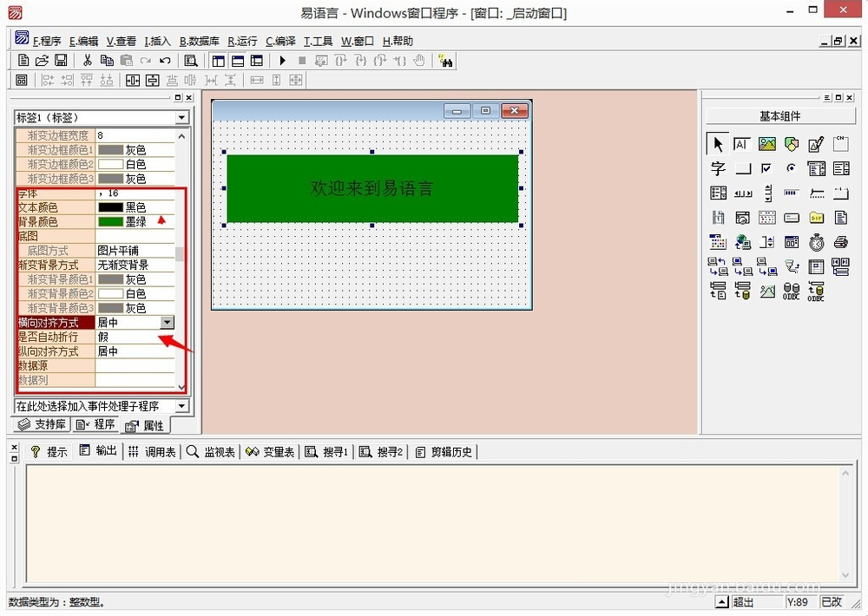
Task: Switch to the 支持库 tab
Action: click(x=42, y=424)
